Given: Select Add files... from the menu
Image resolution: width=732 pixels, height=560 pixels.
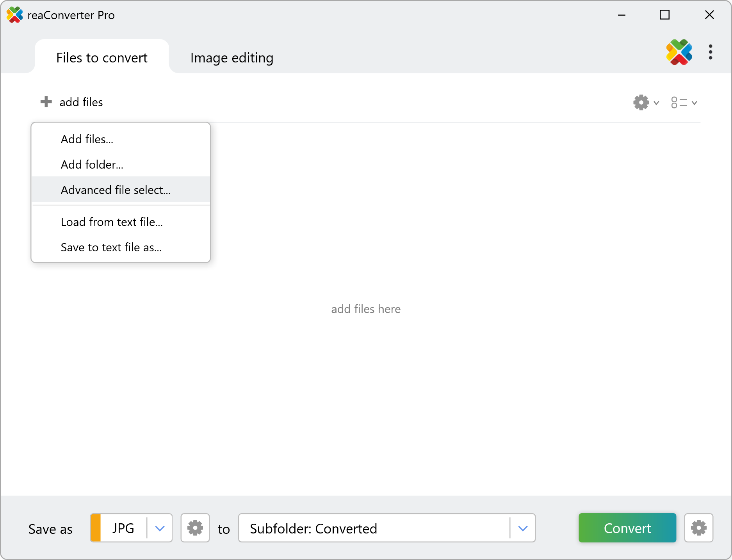Looking at the screenshot, I should coord(87,139).
